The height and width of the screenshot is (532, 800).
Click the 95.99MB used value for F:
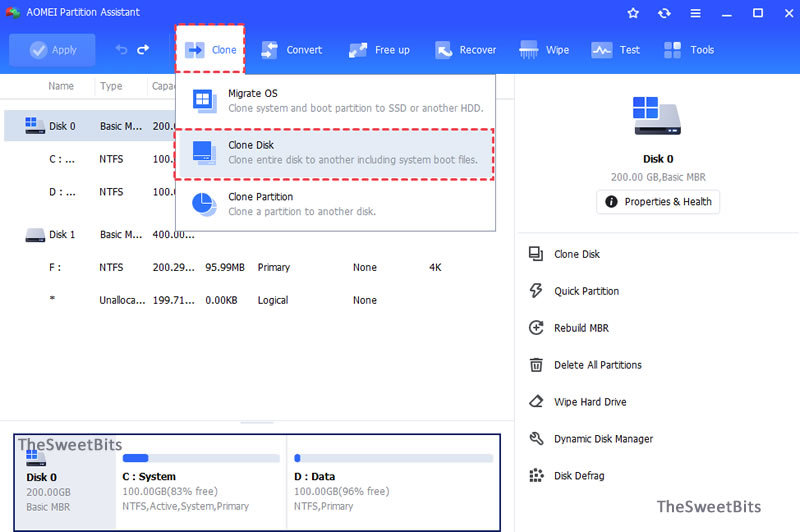225,267
